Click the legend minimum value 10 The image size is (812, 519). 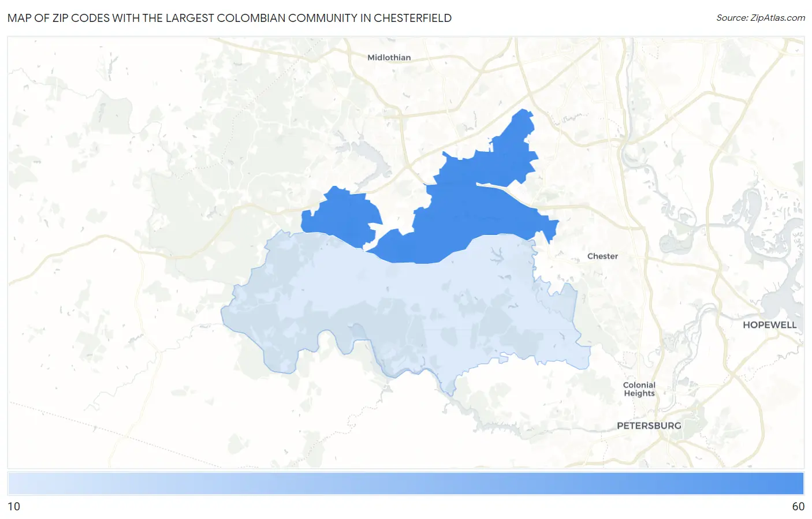click(14, 506)
